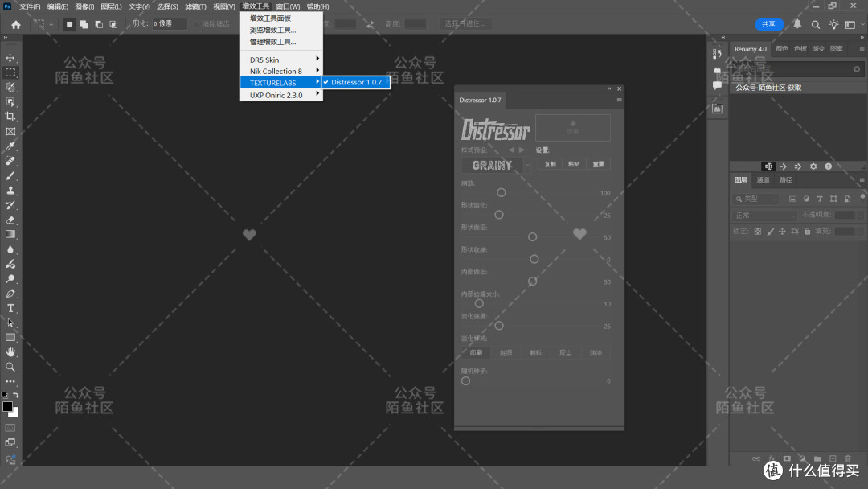The image size is (868, 489).
Task: Choose the 灰尘 fade style button
Action: click(x=565, y=353)
